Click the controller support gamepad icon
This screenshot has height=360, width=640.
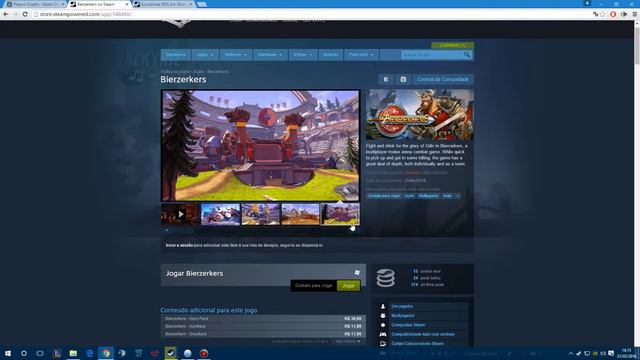[383, 334]
